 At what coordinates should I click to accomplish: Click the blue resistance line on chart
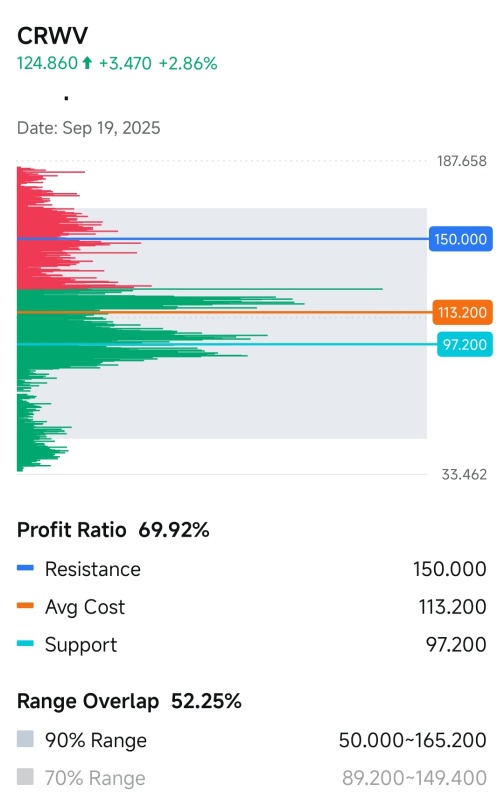click(x=223, y=239)
